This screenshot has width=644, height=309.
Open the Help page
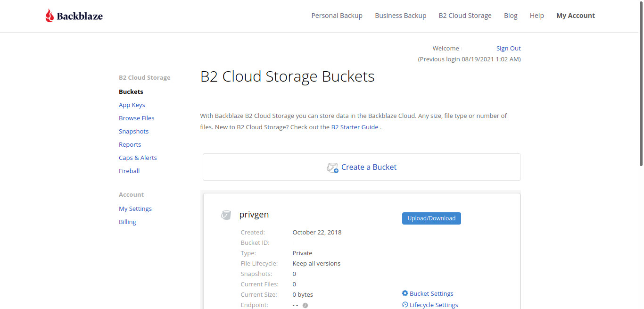point(537,16)
